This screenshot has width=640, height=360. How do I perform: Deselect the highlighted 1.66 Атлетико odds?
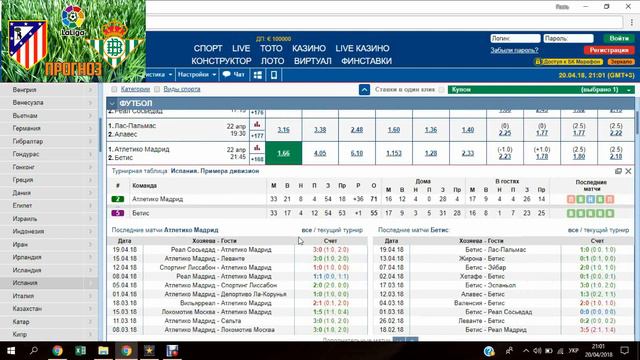(x=284, y=153)
